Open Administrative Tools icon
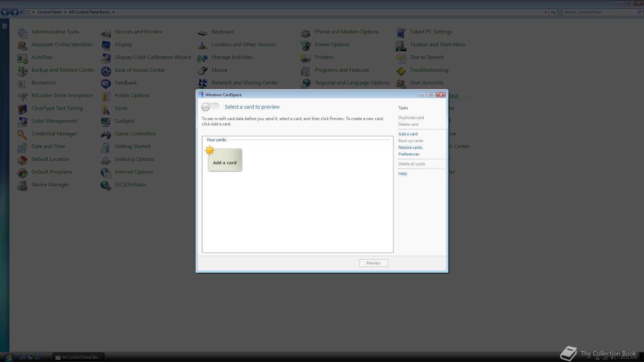 point(22,33)
